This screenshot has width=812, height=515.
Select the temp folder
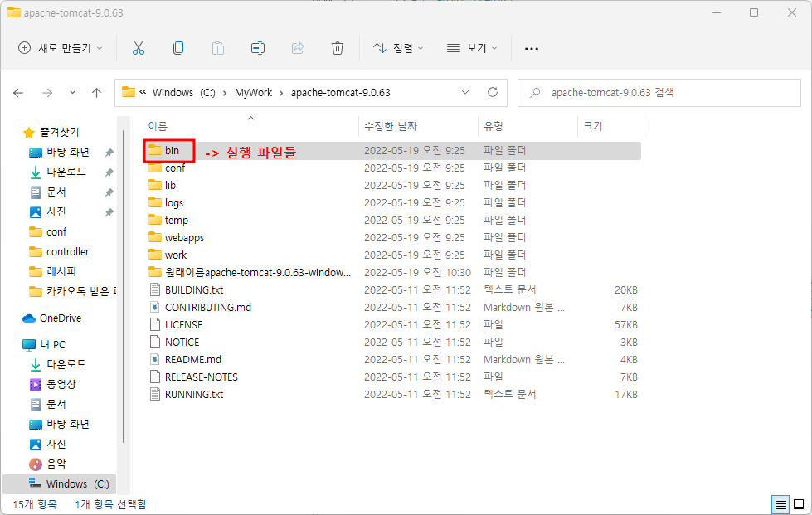click(x=392, y=220)
